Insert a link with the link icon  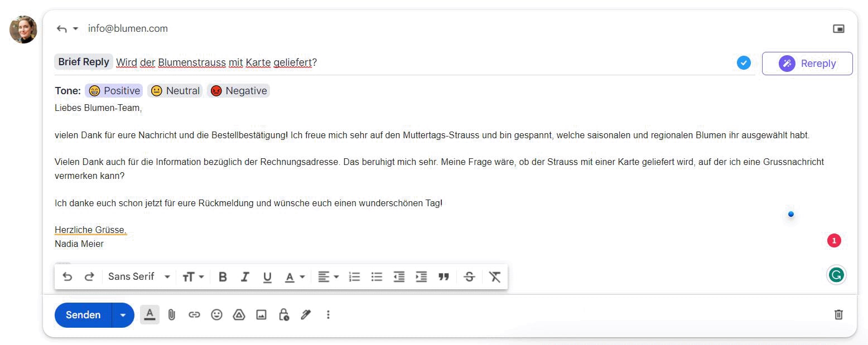(194, 314)
